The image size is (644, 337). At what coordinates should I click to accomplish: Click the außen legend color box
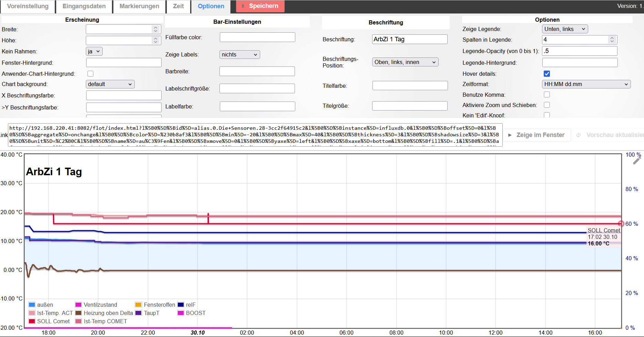32,305
